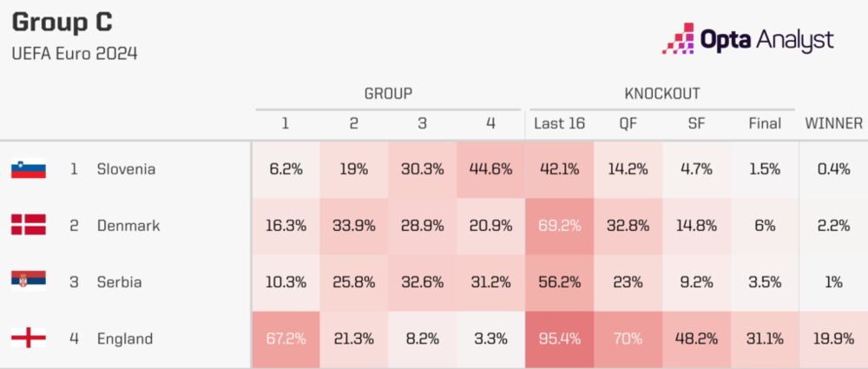Image resolution: width=868 pixels, height=369 pixels.
Task: Click England's 19.9% winner probability cell
Action: pyautogui.click(x=833, y=339)
